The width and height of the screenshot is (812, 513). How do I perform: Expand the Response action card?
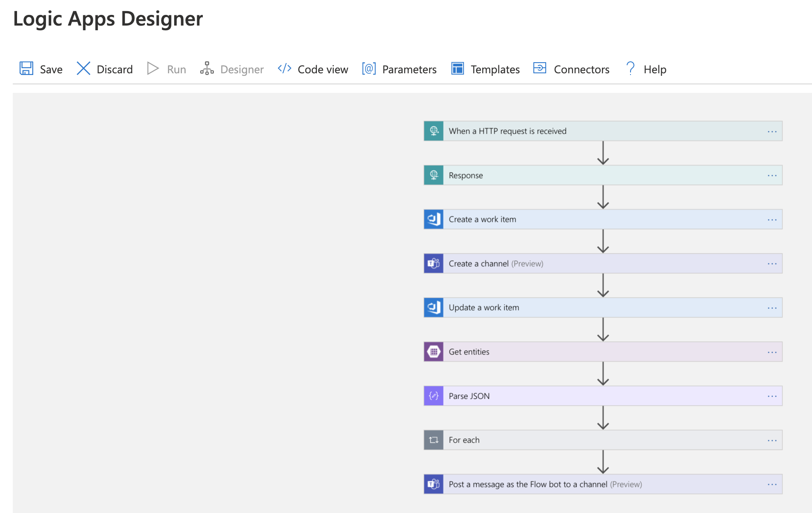point(603,175)
